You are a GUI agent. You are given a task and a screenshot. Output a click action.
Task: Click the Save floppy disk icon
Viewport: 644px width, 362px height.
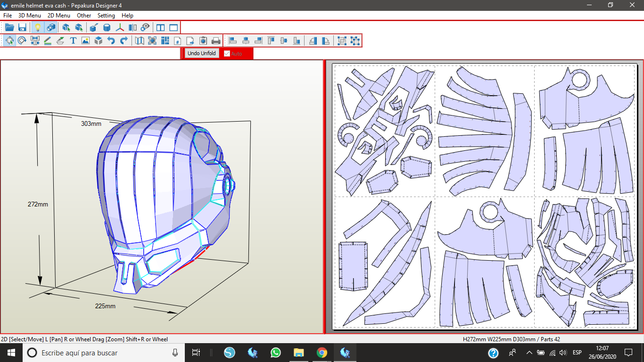pyautogui.click(x=22, y=27)
